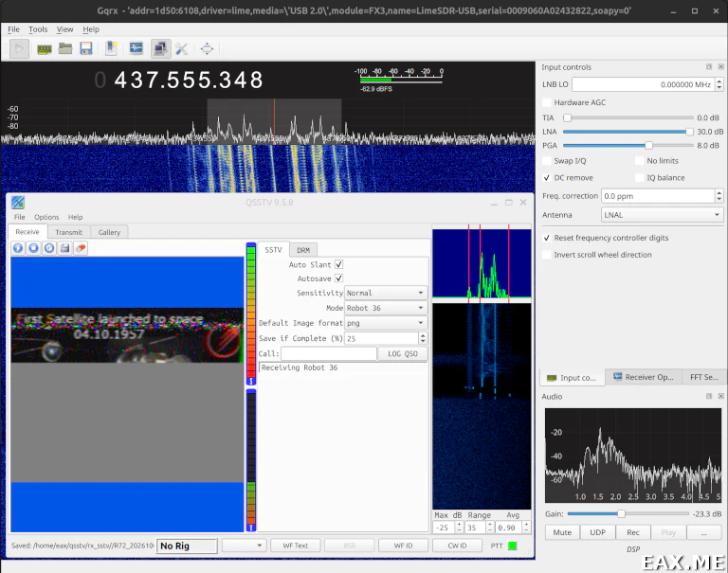Switch to Receiver Options panel tab

644,377
